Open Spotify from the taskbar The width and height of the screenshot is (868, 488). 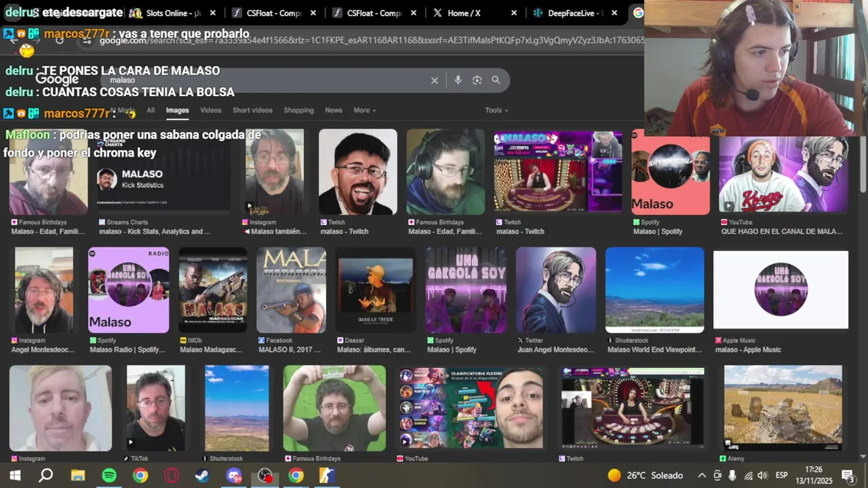click(109, 476)
